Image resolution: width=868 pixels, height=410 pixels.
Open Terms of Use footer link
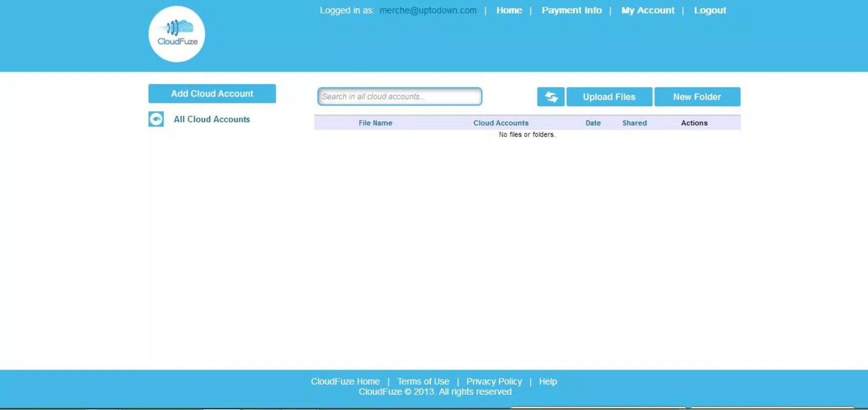click(x=423, y=382)
